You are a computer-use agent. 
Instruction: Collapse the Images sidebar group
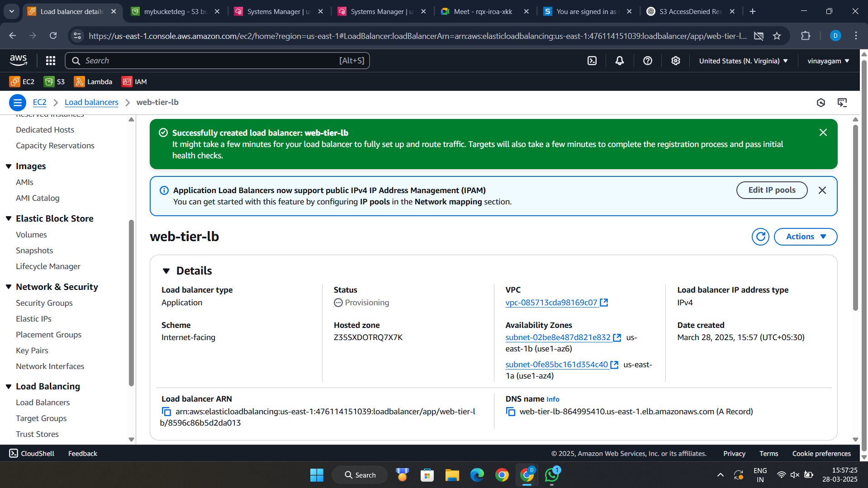(x=9, y=166)
